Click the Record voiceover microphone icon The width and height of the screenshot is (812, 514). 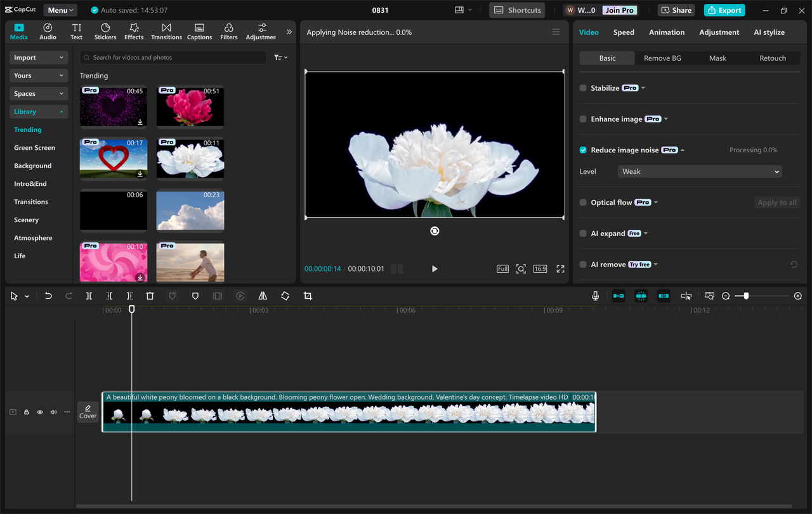(x=595, y=296)
